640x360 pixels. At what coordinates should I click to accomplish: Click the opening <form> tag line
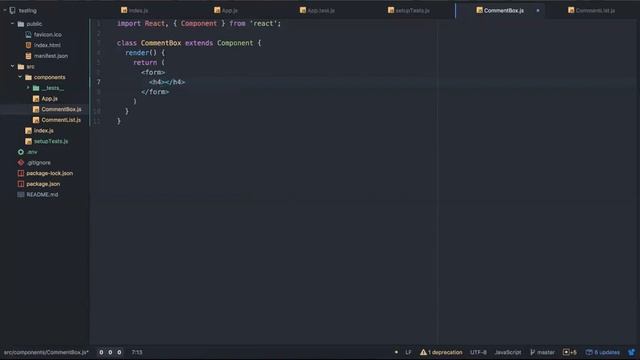click(x=153, y=72)
